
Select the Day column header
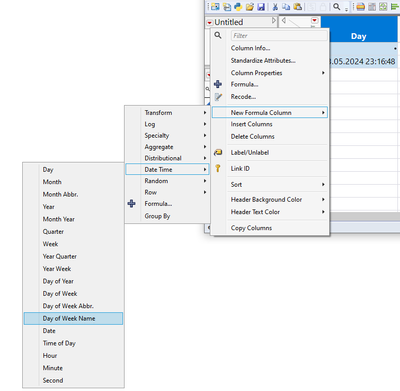(x=359, y=36)
